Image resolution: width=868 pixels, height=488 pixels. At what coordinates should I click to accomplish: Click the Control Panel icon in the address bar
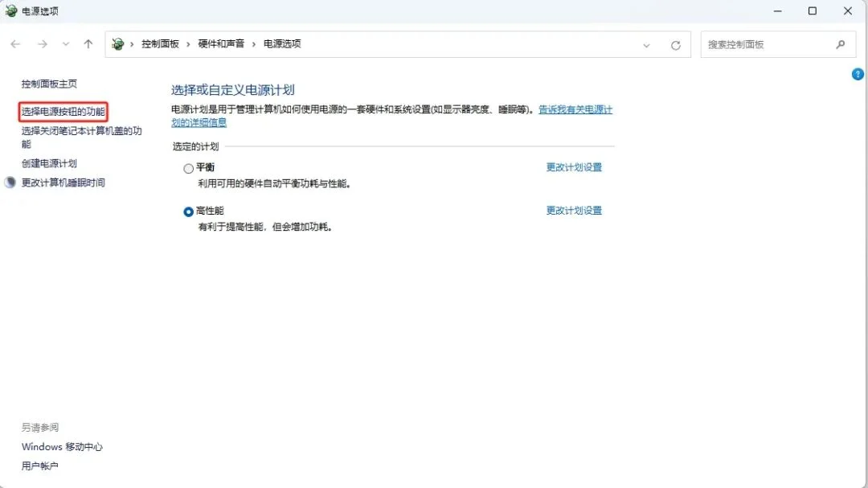tap(117, 44)
